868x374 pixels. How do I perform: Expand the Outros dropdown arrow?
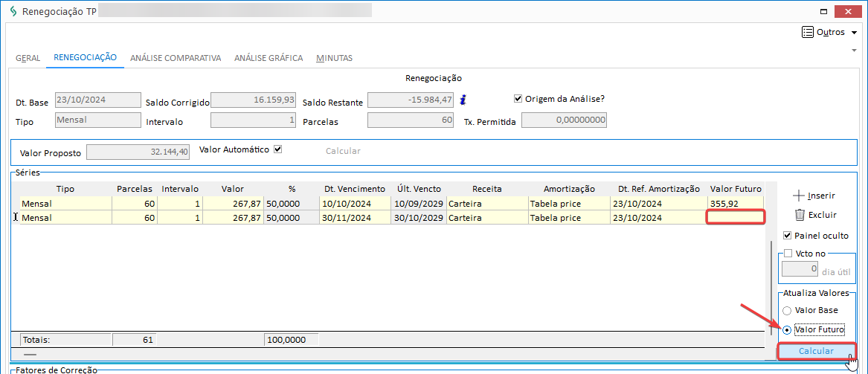(x=854, y=33)
